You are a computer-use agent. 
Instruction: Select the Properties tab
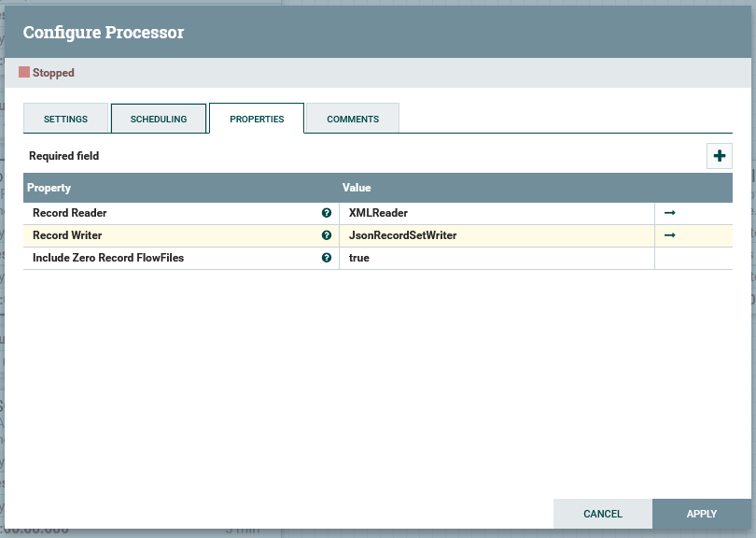point(257,119)
